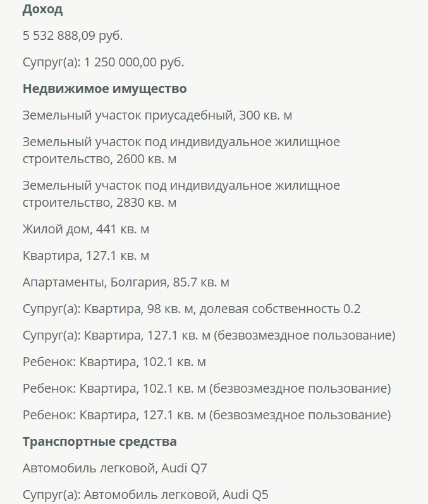This screenshot has height=504, width=428.
Task: Click the child 102.1 кв. м безвозмездное пользование line
Action: click(207, 388)
